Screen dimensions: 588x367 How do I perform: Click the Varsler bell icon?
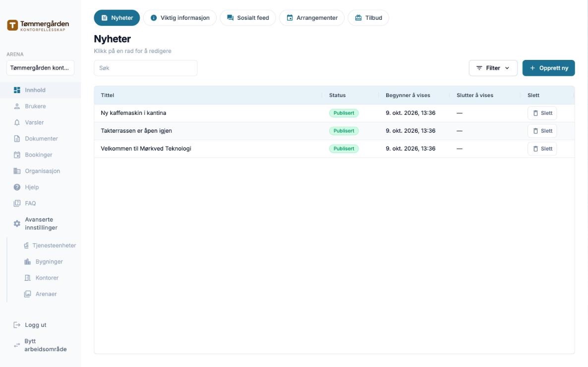(x=17, y=122)
